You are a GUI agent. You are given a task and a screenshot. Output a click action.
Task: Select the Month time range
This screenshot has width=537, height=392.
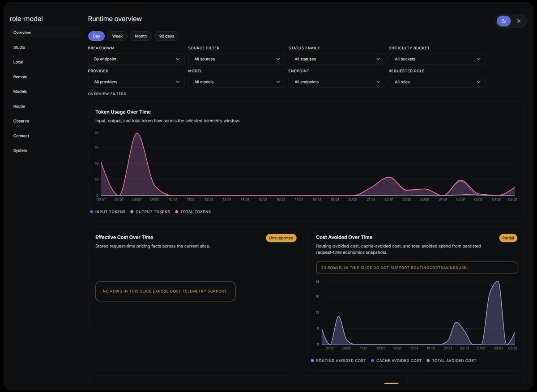tap(141, 36)
